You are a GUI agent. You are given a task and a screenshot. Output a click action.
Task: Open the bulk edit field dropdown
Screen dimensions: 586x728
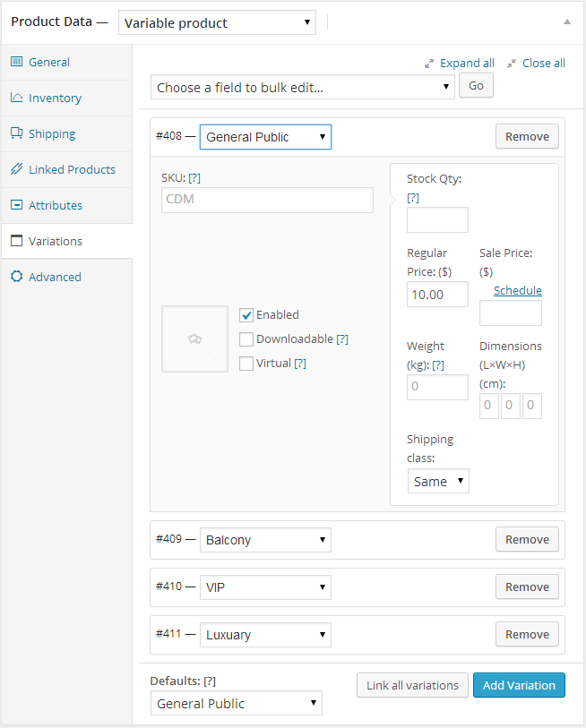(303, 87)
